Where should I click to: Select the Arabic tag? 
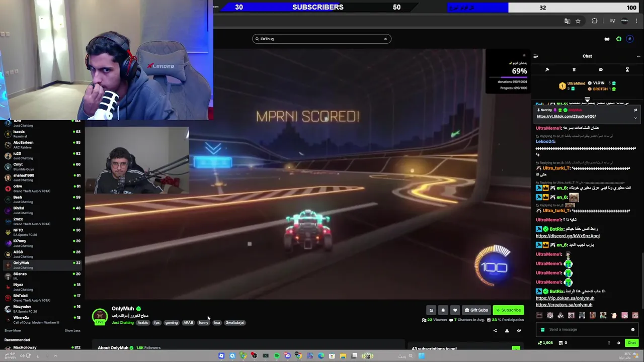(x=143, y=323)
